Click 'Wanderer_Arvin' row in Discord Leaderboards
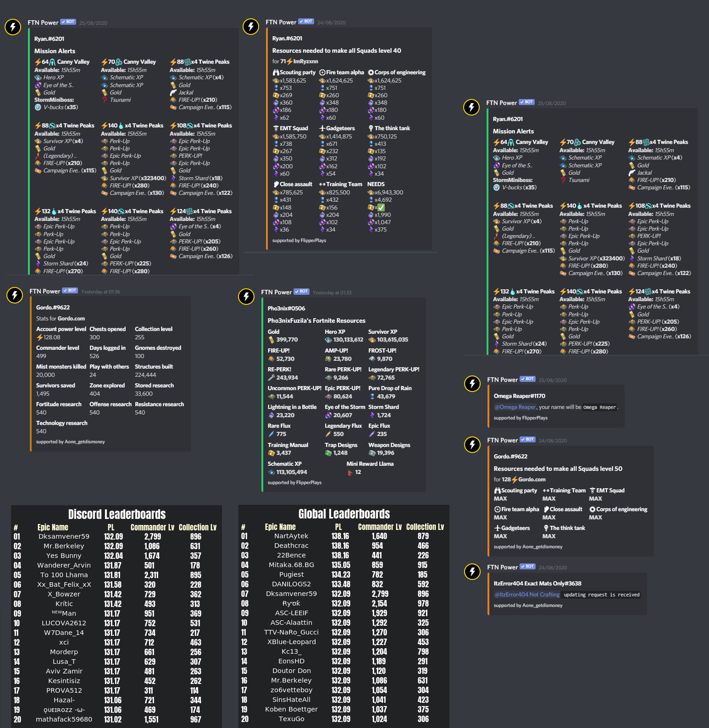Viewport: 709px width, 728px height. [116, 565]
